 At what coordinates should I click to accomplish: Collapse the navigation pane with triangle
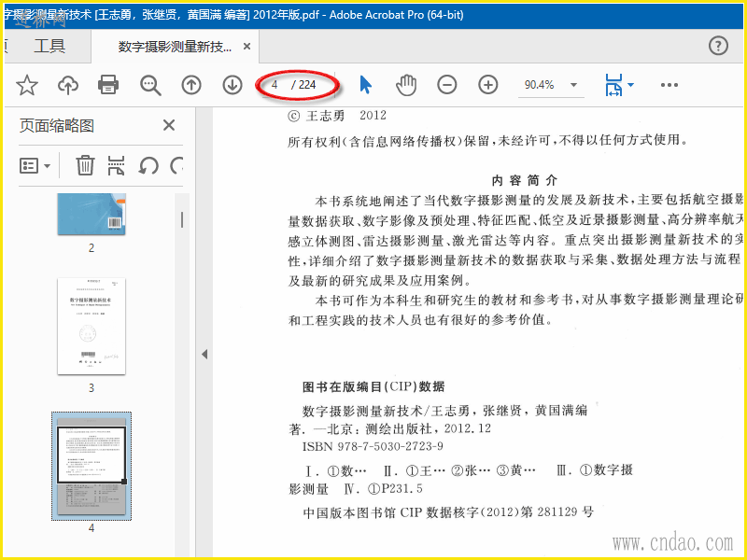click(x=204, y=355)
